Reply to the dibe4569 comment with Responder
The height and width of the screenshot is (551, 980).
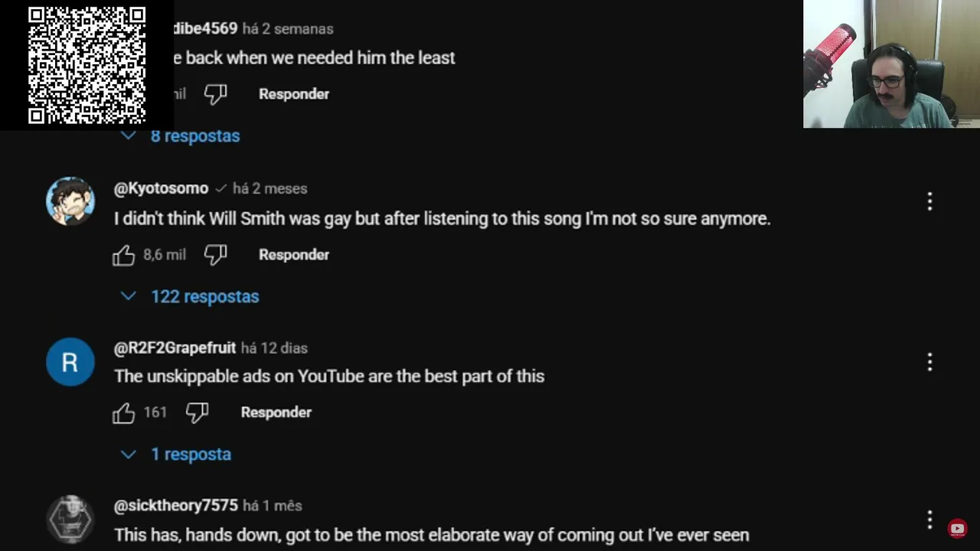(x=294, y=94)
